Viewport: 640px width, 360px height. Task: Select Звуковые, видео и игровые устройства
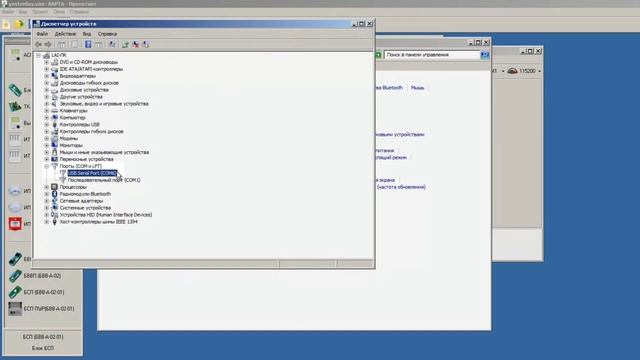pyautogui.click(x=104, y=104)
